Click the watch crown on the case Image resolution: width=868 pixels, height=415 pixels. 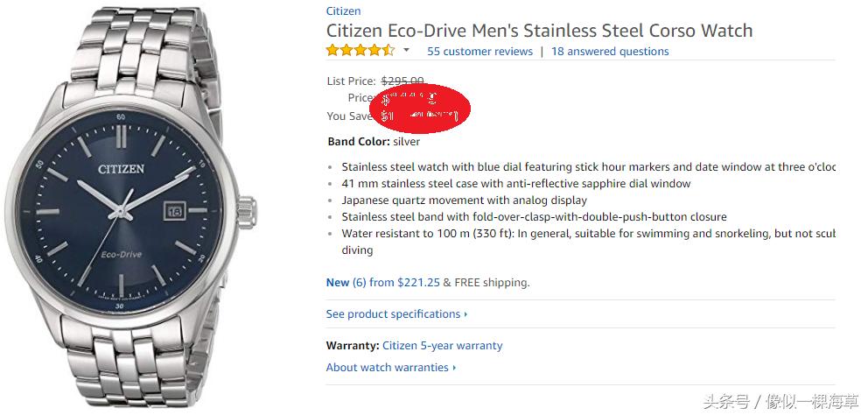pos(249,210)
